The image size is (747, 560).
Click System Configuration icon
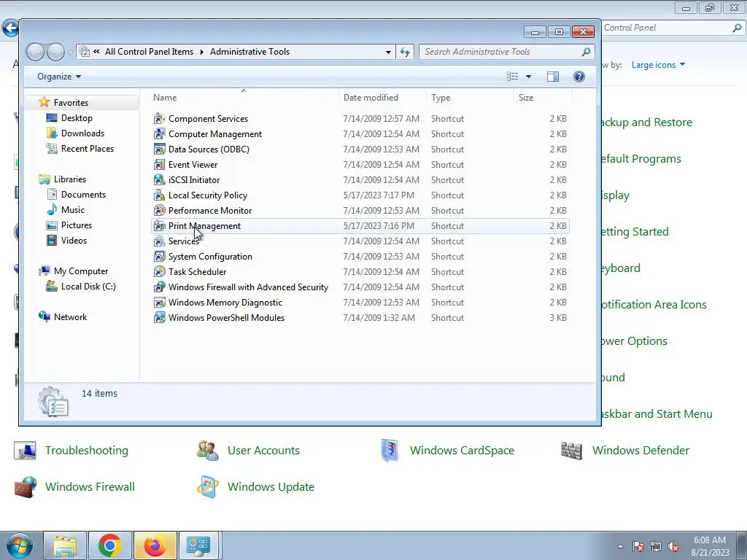[x=159, y=256]
